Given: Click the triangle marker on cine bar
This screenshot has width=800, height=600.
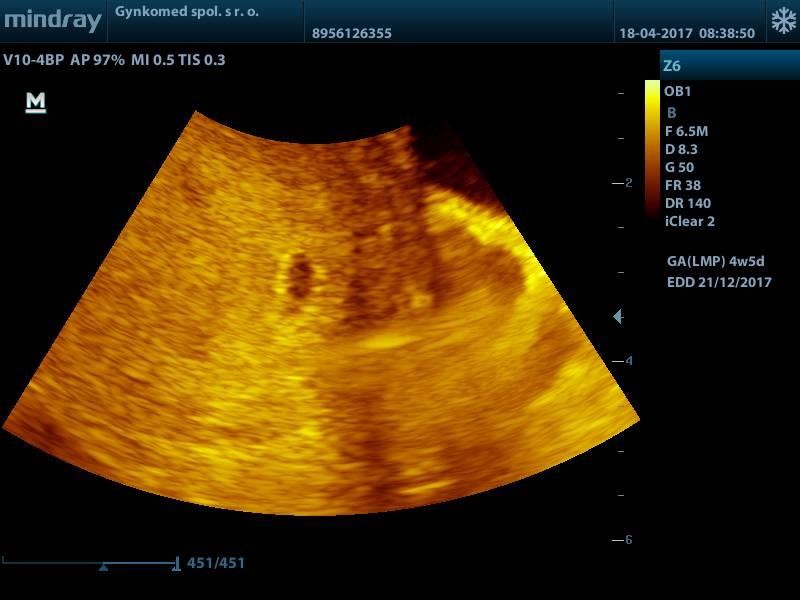Looking at the screenshot, I should click(103, 567).
